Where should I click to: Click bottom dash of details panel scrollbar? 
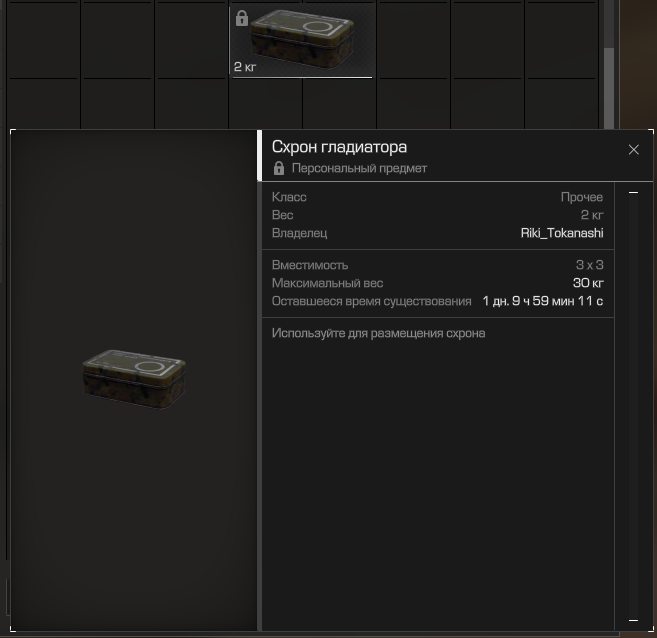[x=633, y=620]
